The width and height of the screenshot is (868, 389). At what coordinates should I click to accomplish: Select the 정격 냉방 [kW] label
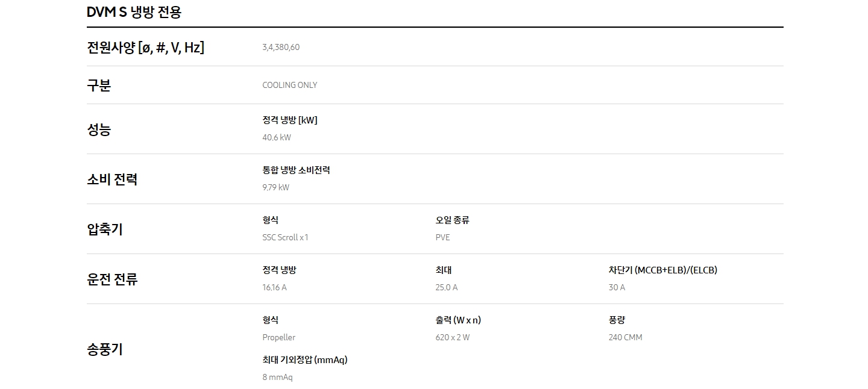[290, 120]
